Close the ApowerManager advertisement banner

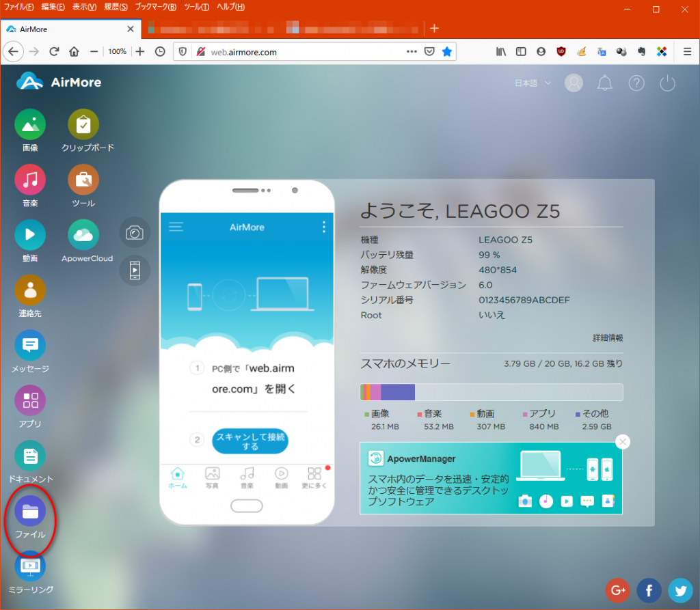(622, 442)
